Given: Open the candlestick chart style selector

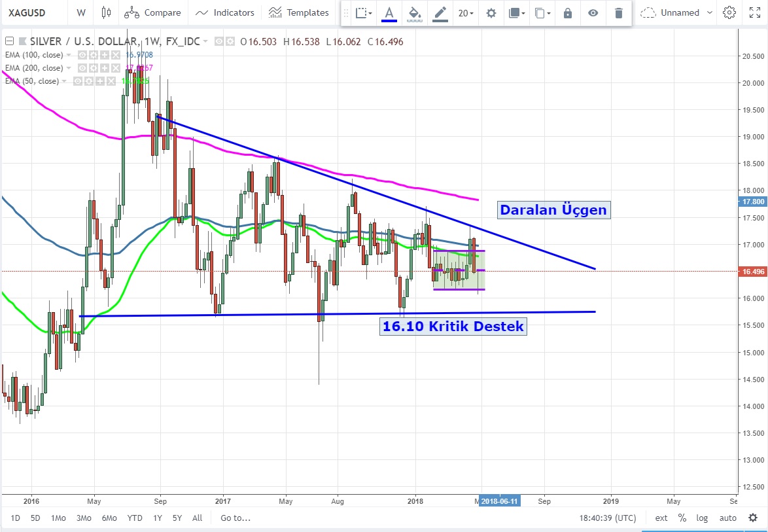Looking at the screenshot, I should (x=107, y=12).
